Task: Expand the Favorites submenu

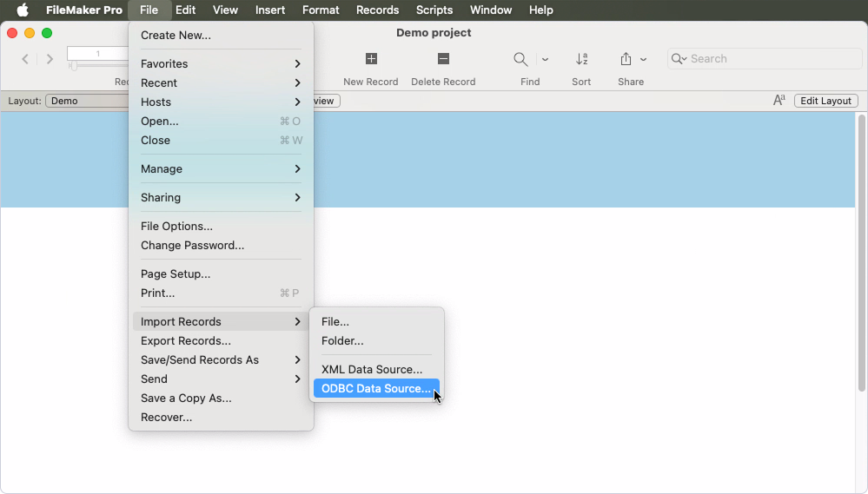Action: (x=221, y=63)
